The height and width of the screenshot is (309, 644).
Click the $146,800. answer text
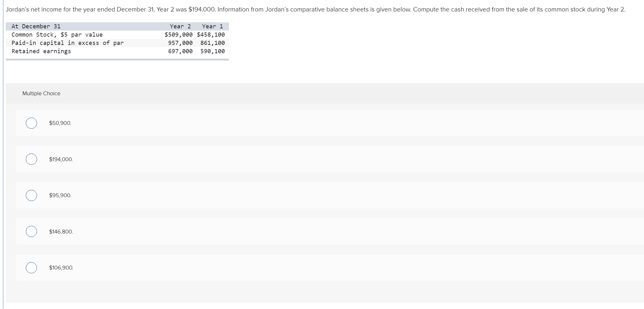point(61,232)
